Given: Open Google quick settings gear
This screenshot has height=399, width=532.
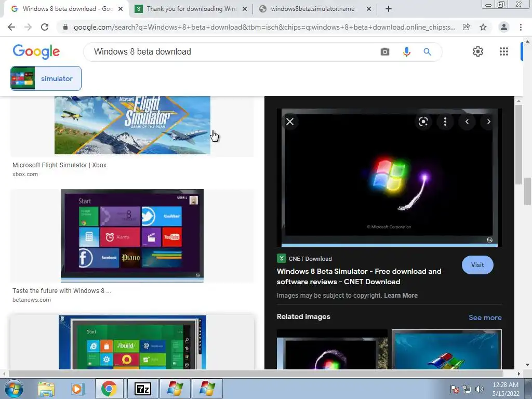Looking at the screenshot, I should click(478, 51).
